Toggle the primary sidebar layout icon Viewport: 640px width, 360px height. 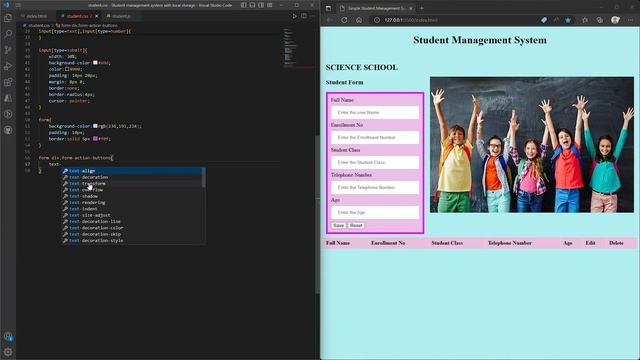pos(244,5)
